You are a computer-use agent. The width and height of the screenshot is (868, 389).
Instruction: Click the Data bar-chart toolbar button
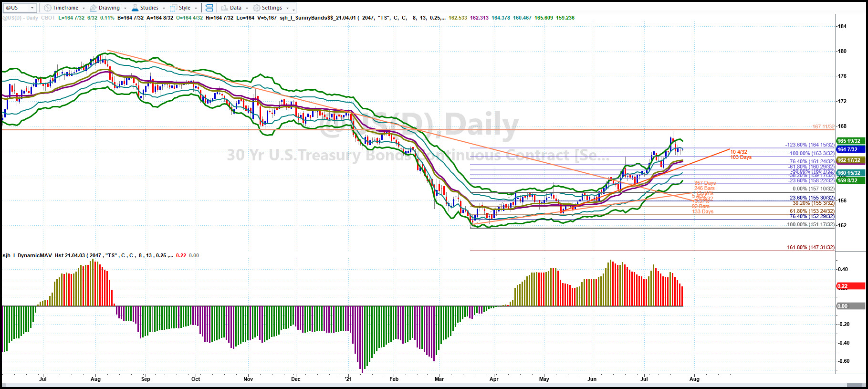(231, 8)
